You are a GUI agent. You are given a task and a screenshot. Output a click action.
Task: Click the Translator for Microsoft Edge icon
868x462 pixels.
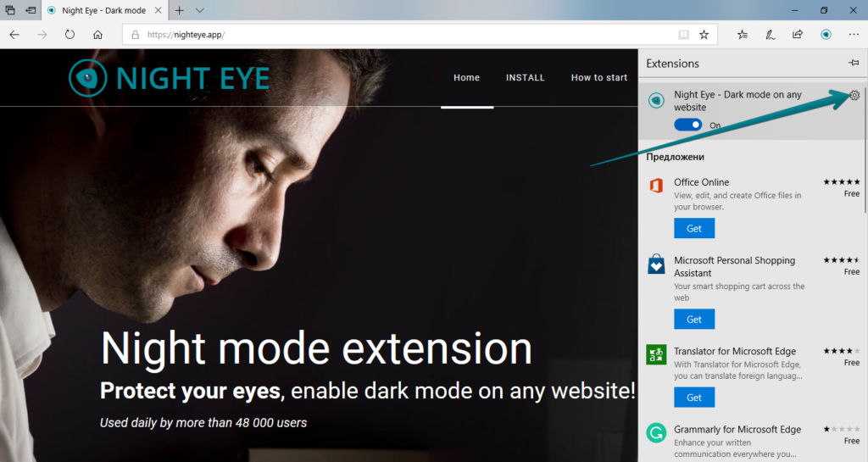click(x=657, y=354)
